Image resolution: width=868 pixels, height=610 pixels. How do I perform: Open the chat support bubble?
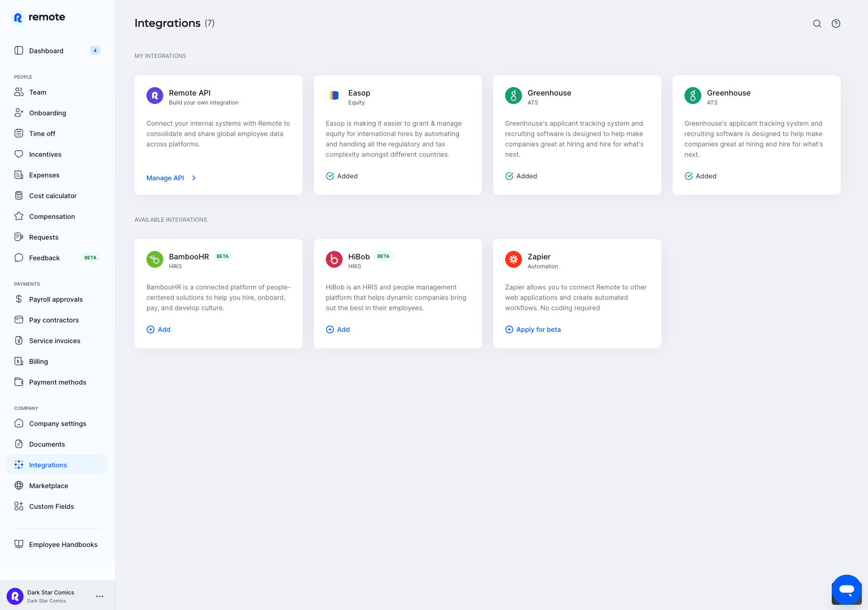click(x=846, y=589)
